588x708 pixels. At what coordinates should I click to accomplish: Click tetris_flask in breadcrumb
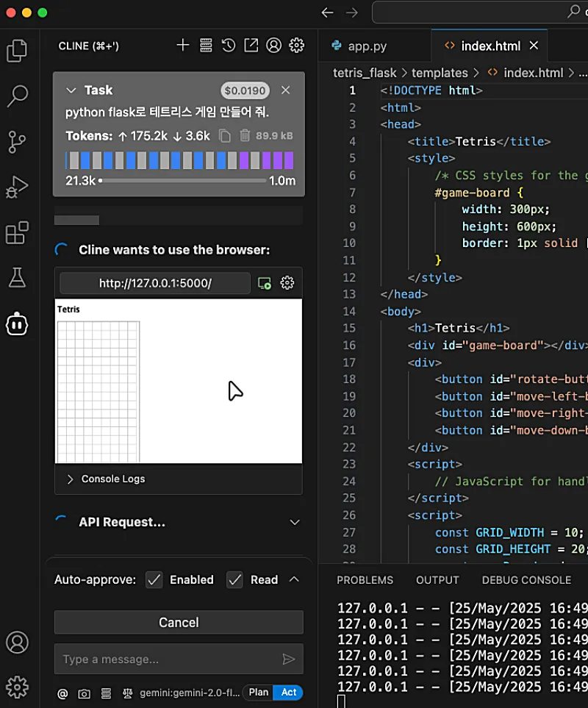pos(365,73)
